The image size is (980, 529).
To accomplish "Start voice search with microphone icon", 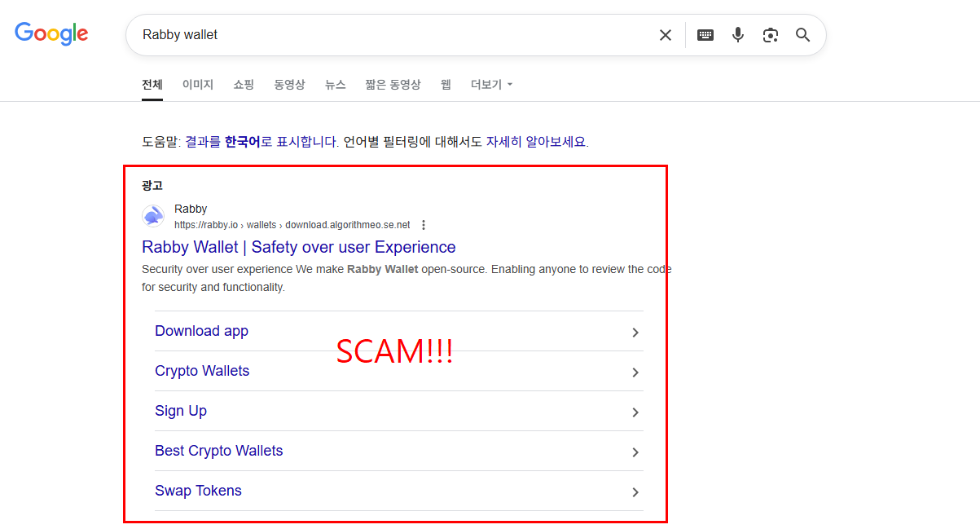I will pos(738,35).
